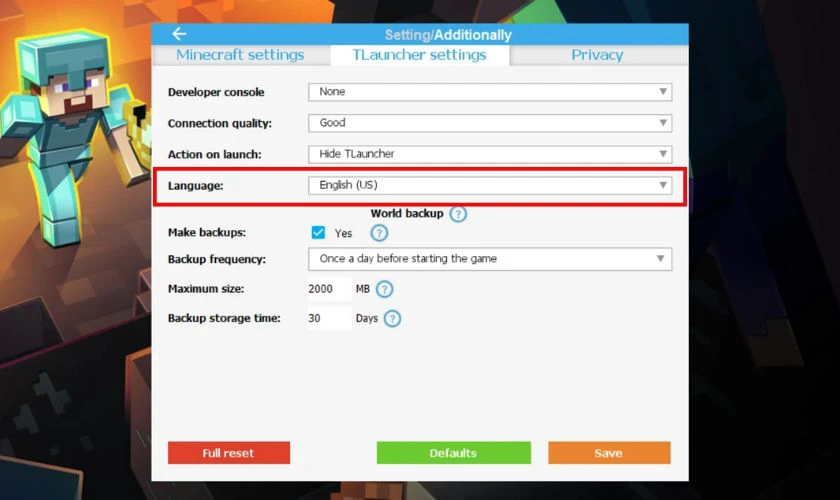The height and width of the screenshot is (500, 840).
Task: Click the Action on launch label
Action: point(214,154)
